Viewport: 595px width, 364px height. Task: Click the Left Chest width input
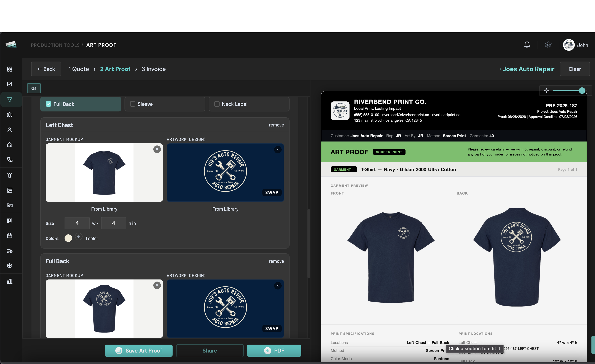77,223
